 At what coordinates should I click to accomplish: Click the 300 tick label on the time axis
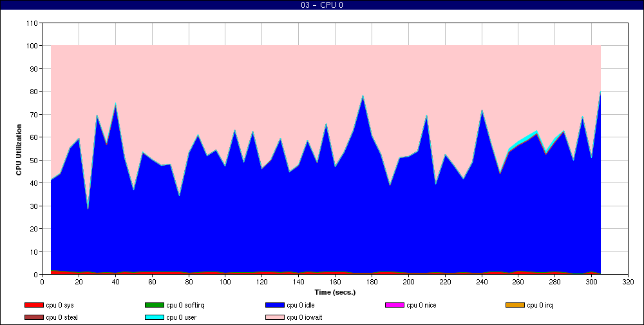591,282
